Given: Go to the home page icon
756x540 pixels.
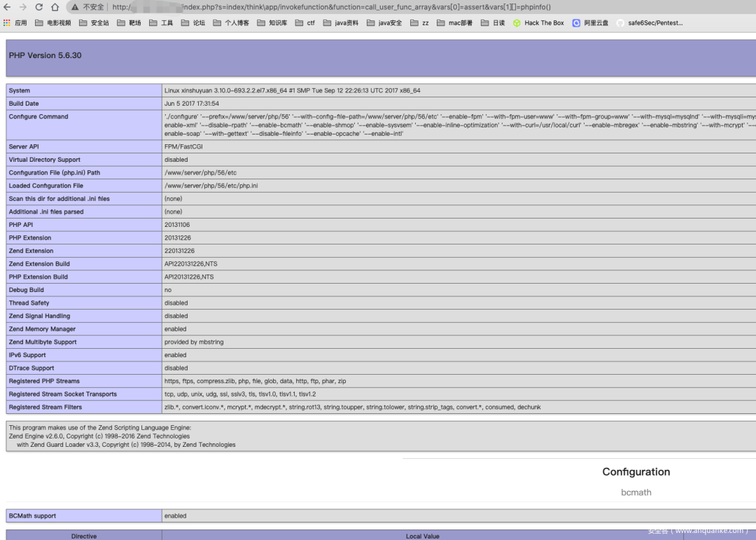Looking at the screenshot, I should point(55,7).
